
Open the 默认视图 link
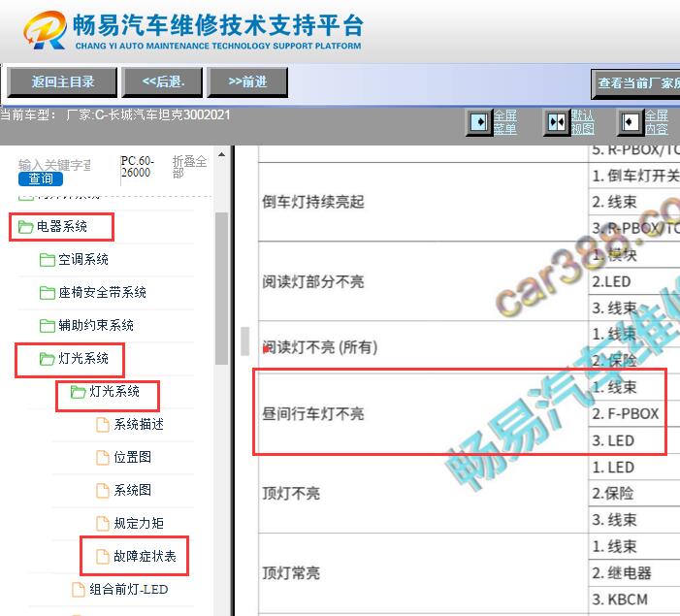pyautogui.click(x=582, y=122)
